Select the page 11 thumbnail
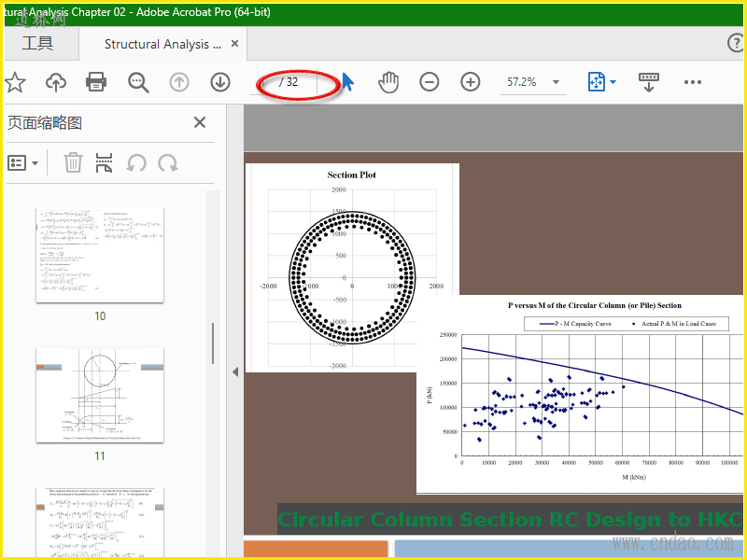747x560 pixels. [x=99, y=396]
